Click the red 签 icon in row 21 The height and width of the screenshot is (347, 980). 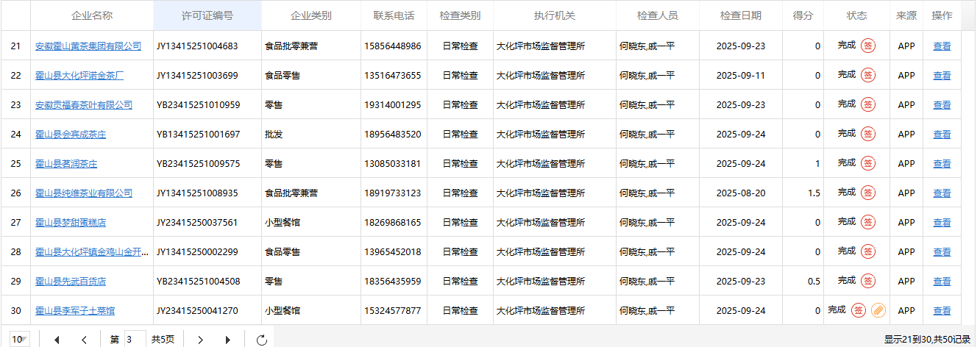(x=868, y=46)
